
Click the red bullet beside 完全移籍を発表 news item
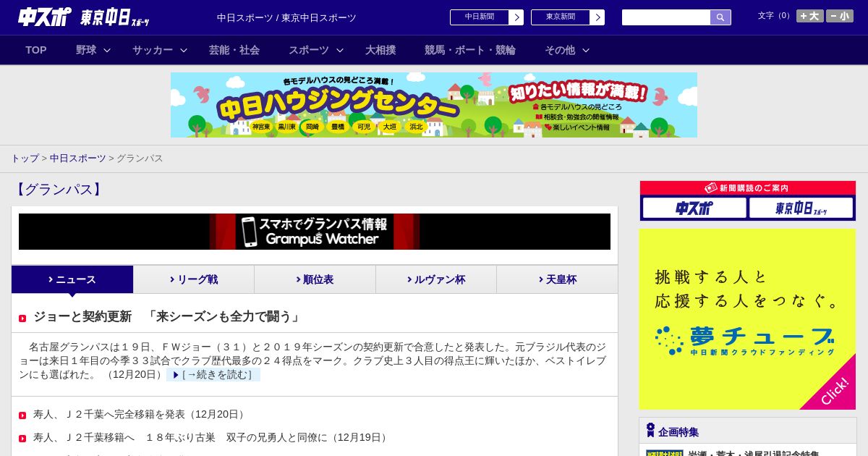(22, 415)
